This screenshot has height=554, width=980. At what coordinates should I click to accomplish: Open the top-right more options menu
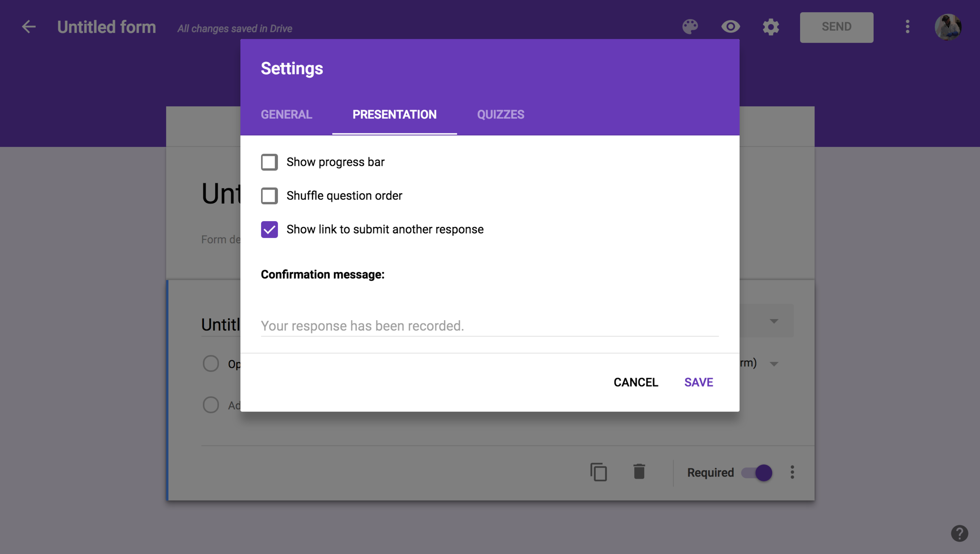(907, 27)
